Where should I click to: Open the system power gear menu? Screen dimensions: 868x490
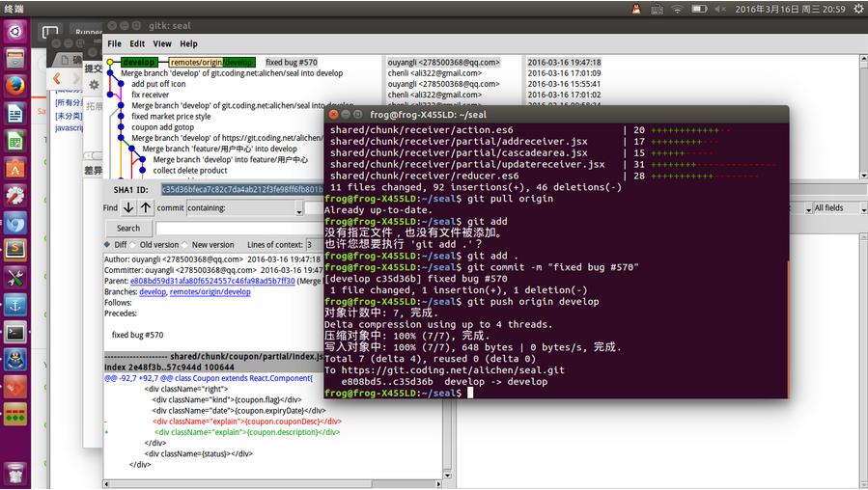[x=855, y=9]
